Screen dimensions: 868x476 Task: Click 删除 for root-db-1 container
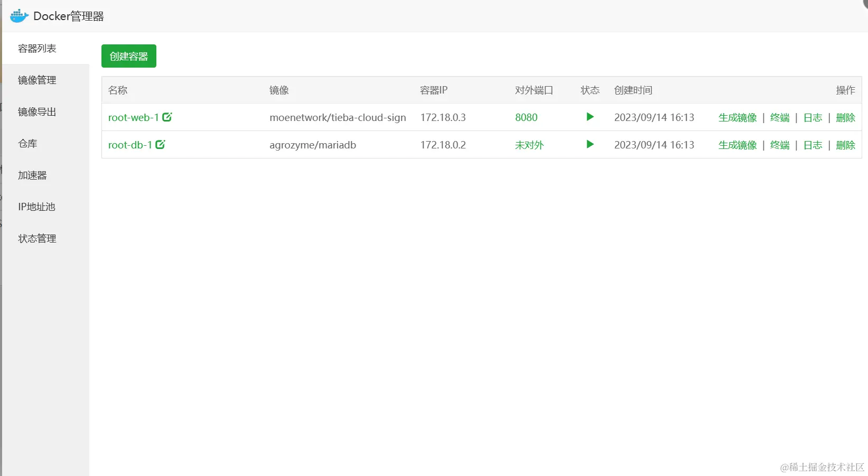(x=845, y=145)
